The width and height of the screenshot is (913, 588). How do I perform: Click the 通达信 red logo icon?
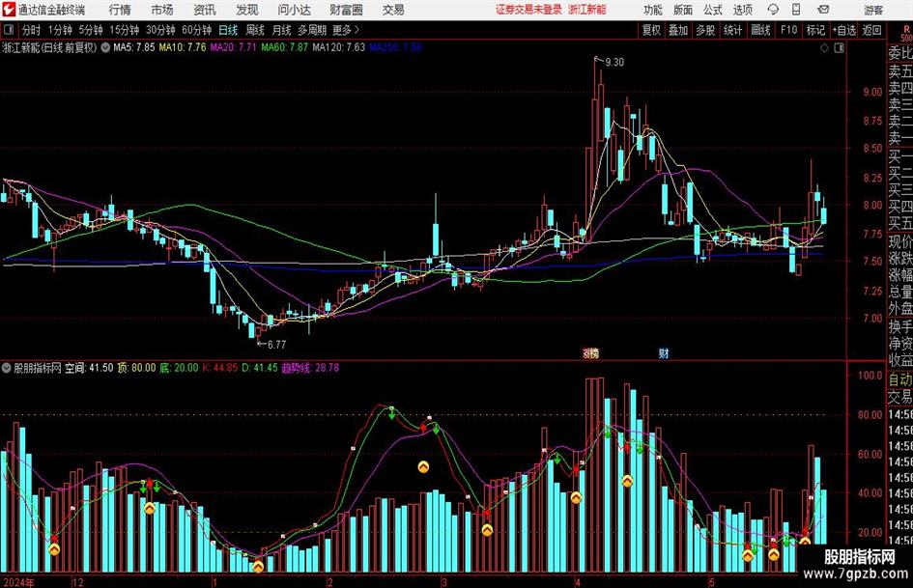coord(9,10)
